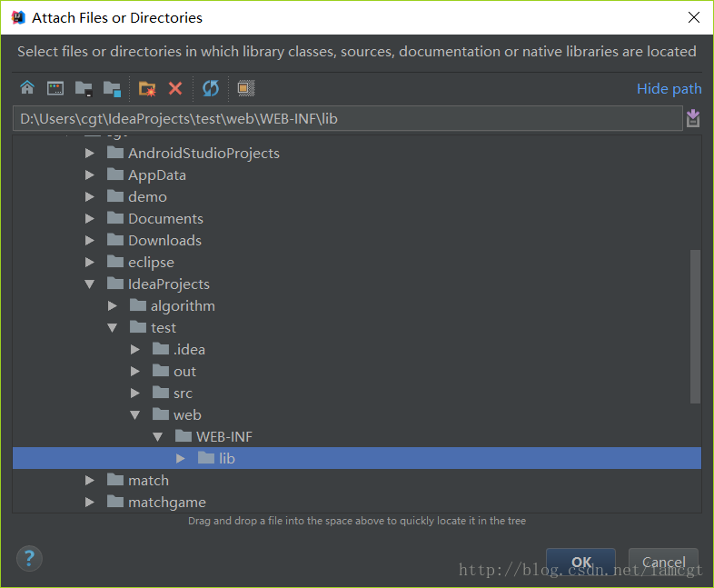Screen dimensions: 714x588
Task: Click the IntelliJ logo in title bar
Action: [x=18, y=17]
